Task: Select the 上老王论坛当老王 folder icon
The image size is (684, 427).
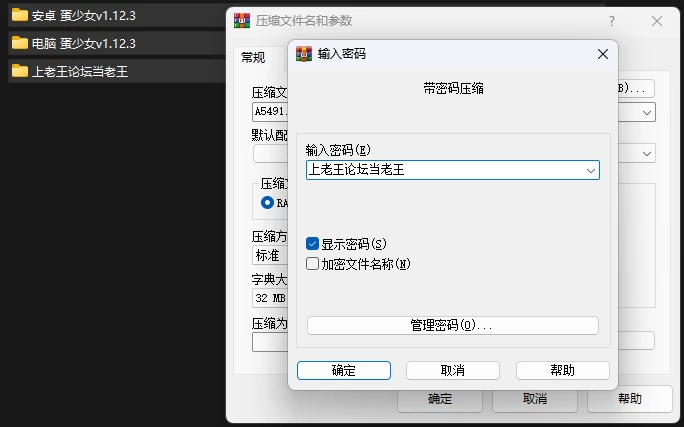Action: click(x=20, y=71)
